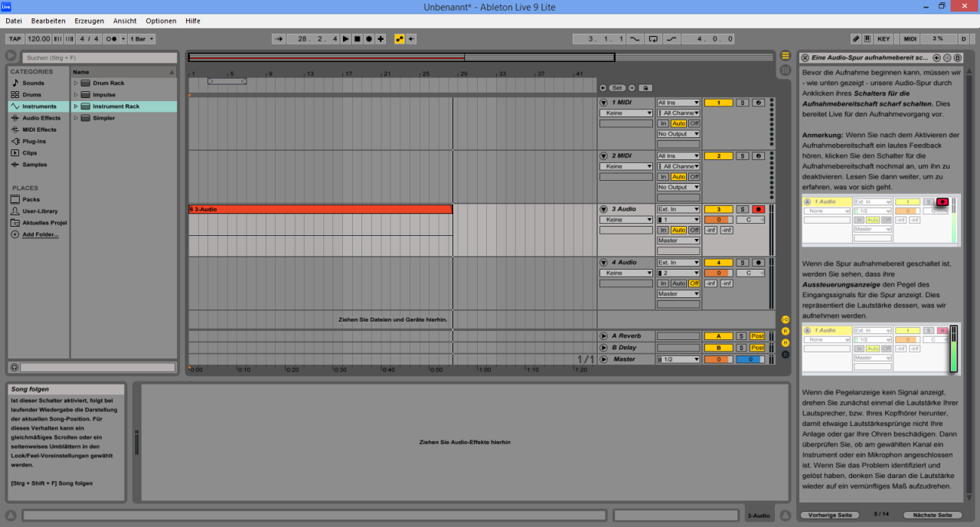Open the Erzeugen menu
The width and height of the screenshot is (980, 527).
(89, 21)
